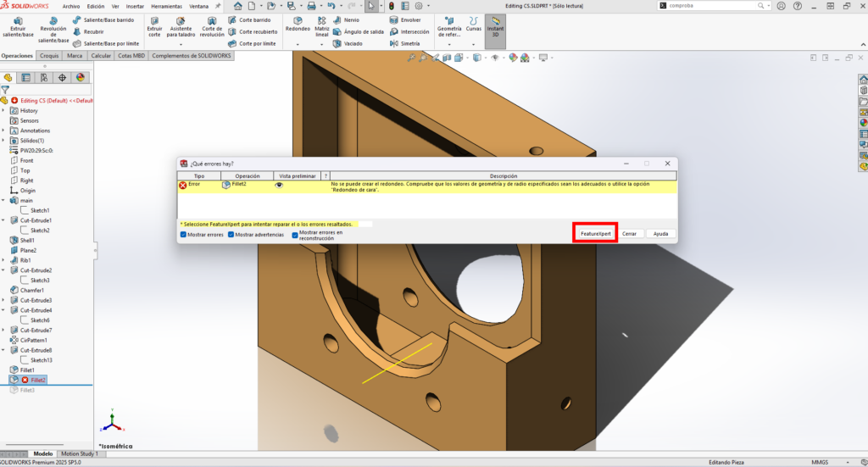Click the Ayuda button in dialog
The width and height of the screenshot is (868, 467).
click(x=660, y=234)
